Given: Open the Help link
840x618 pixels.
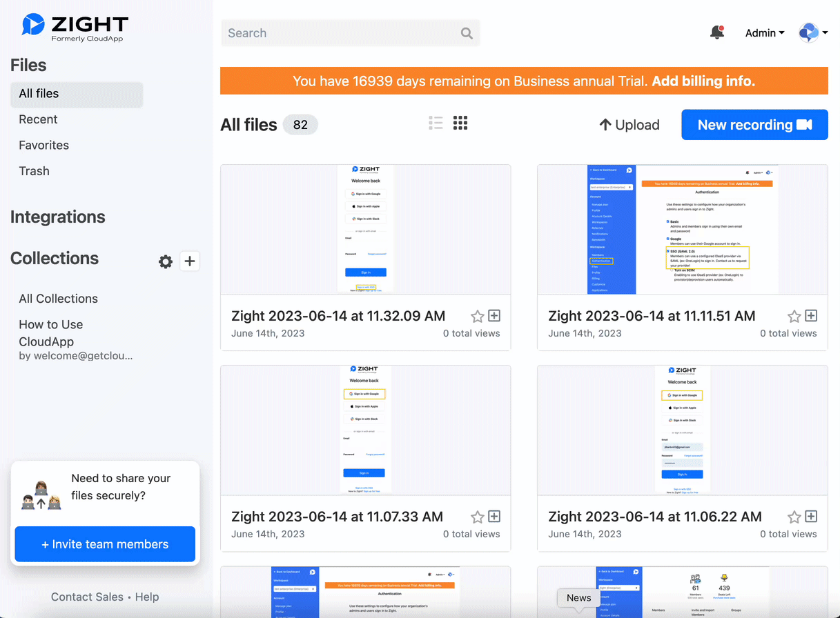Looking at the screenshot, I should [x=147, y=597].
